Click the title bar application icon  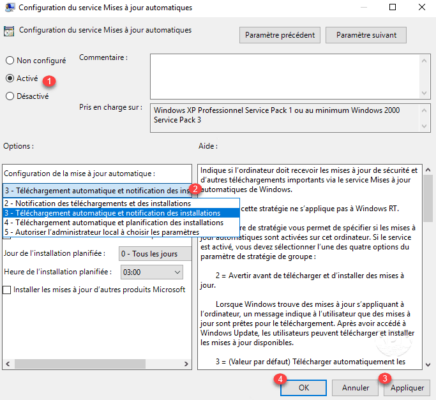(10, 7)
